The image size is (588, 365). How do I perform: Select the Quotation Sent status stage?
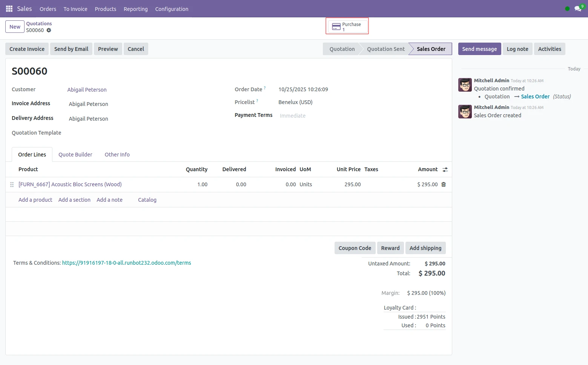[385, 49]
